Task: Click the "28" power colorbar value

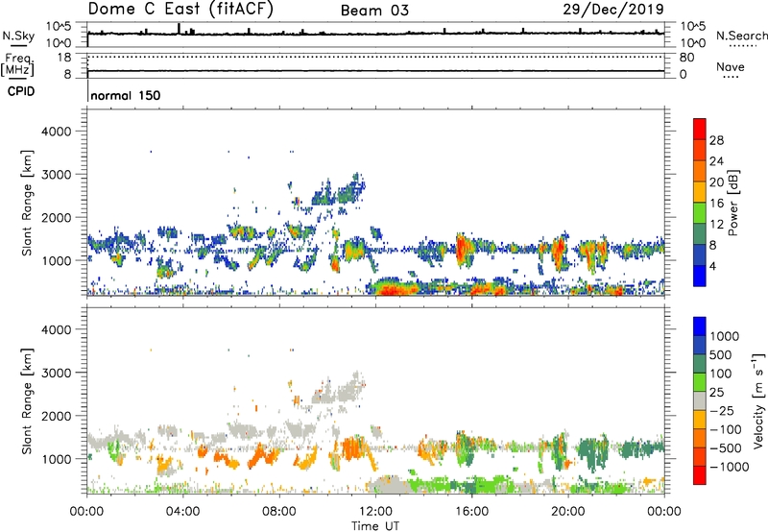Action: 716,140
